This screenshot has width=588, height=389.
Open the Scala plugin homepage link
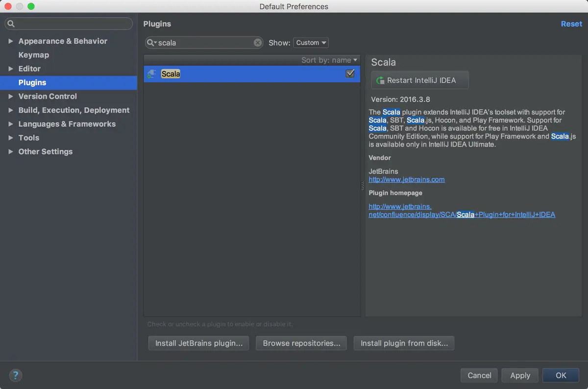tap(462, 211)
